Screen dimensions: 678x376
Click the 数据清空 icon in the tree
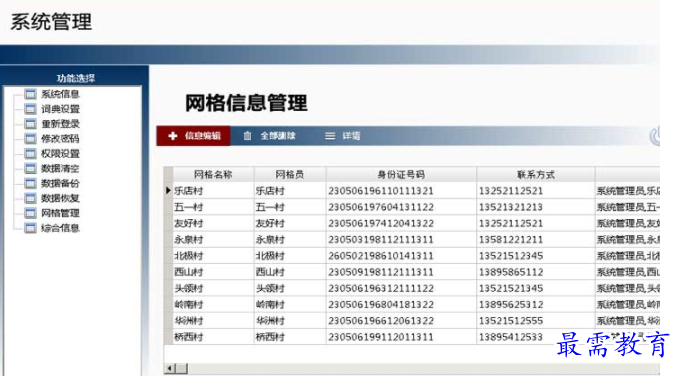[x=30, y=169]
